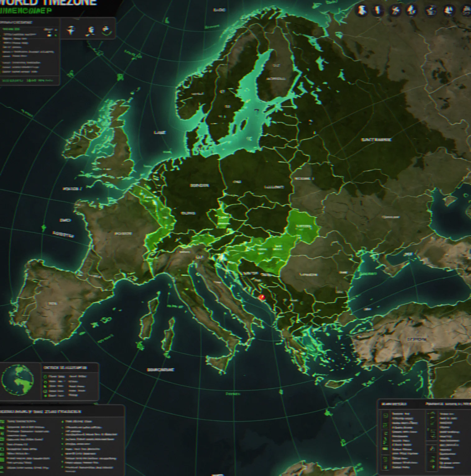Click the red location marker on the map
The width and height of the screenshot is (471, 476).
tap(262, 297)
